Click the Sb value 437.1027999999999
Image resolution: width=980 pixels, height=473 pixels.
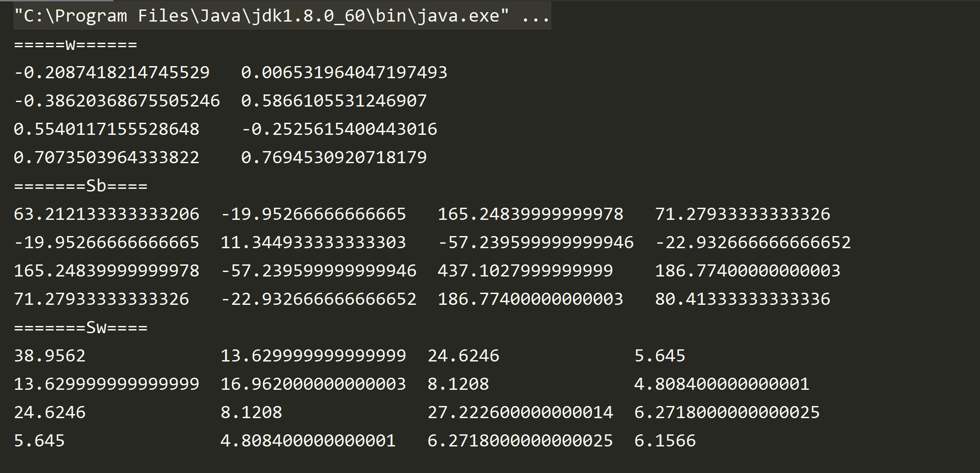pyautogui.click(x=525, y=271)
